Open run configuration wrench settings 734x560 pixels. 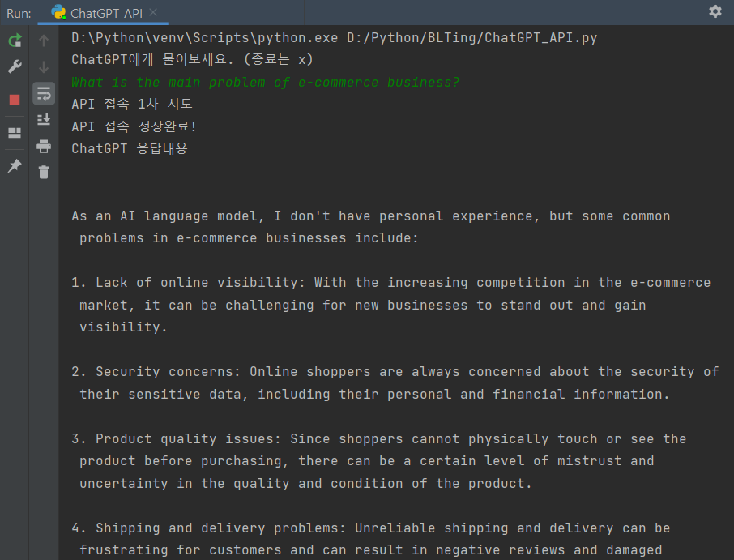[15, 66]
